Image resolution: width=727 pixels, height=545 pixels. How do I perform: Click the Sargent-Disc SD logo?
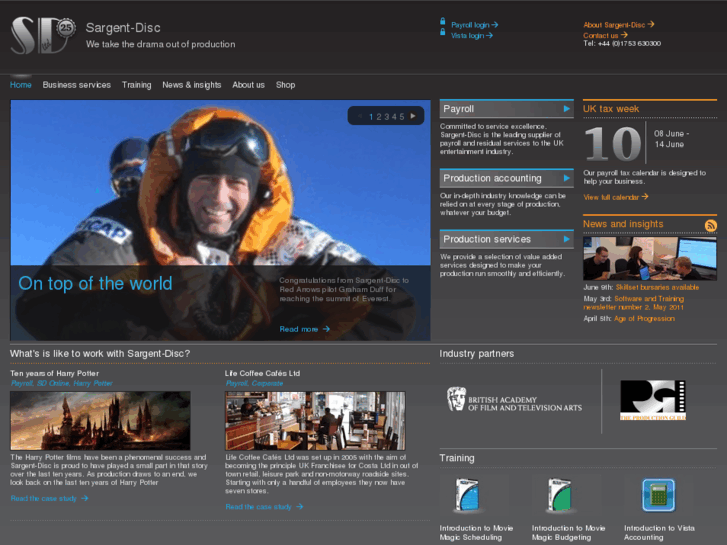click(43, 36)
